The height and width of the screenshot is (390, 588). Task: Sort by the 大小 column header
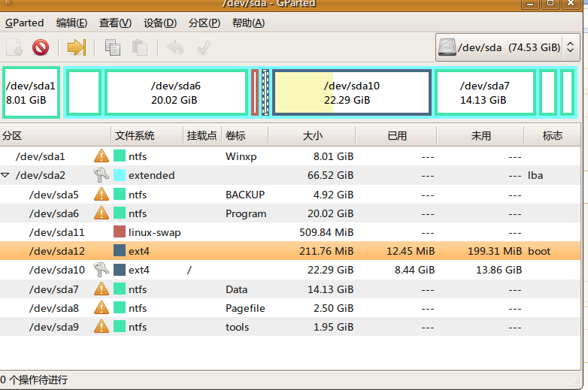(x=312, y=135)
